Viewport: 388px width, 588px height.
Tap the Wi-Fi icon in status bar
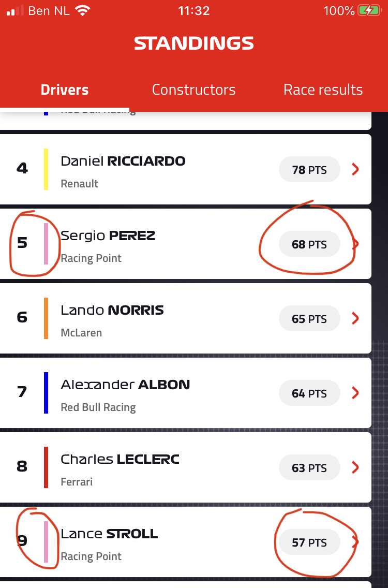coord(82,10)
